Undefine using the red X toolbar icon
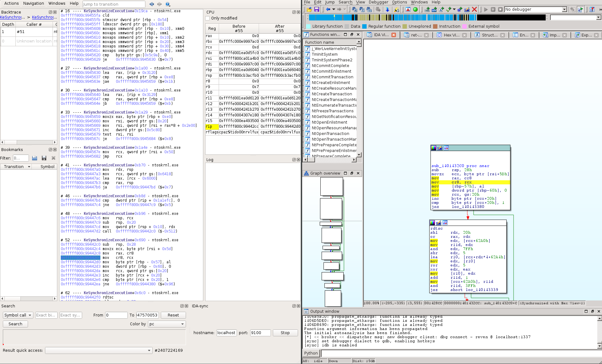This screenshot has height=364, width=602. pos(475,9)
